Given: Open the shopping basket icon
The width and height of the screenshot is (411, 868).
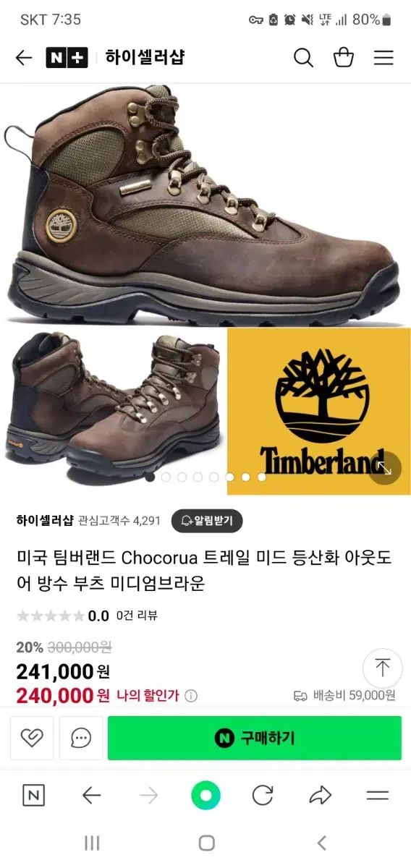Looking at the screenshot, I should click(x=344, y=58).
